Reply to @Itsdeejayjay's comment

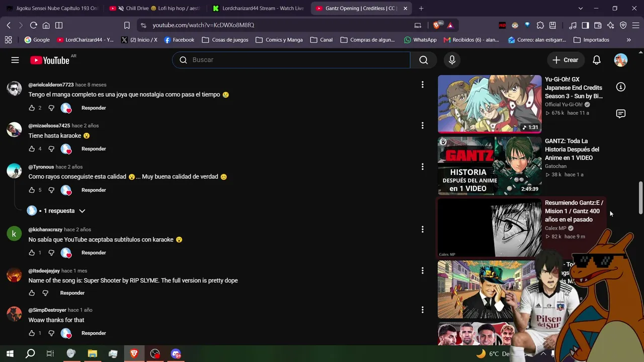(x=72, y=293)
